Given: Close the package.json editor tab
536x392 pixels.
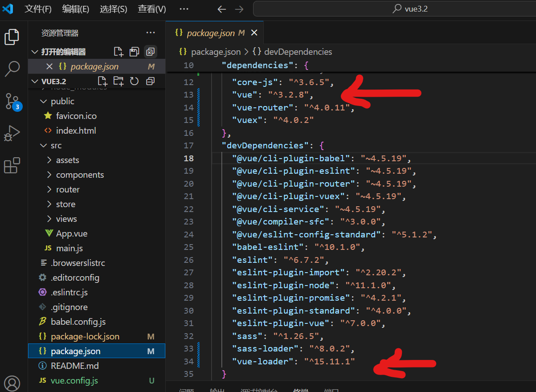Looking at the screenshot, I should coord(254,33).
